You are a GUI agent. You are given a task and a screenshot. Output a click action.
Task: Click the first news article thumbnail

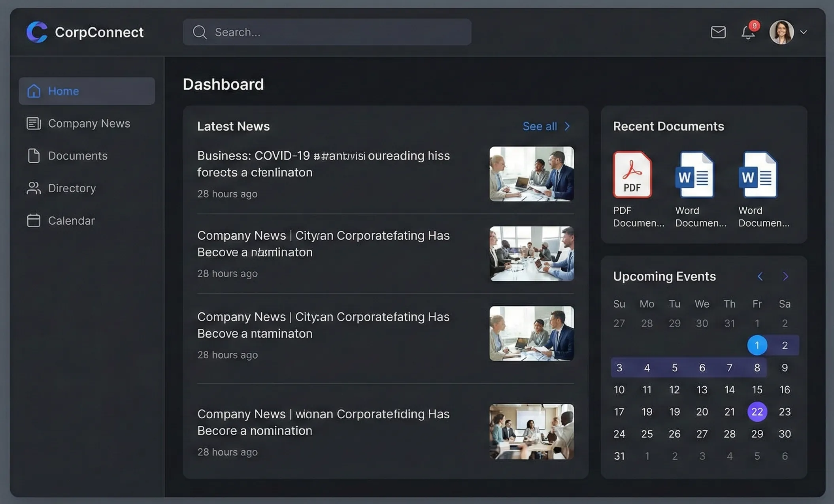tap(531, 174)
